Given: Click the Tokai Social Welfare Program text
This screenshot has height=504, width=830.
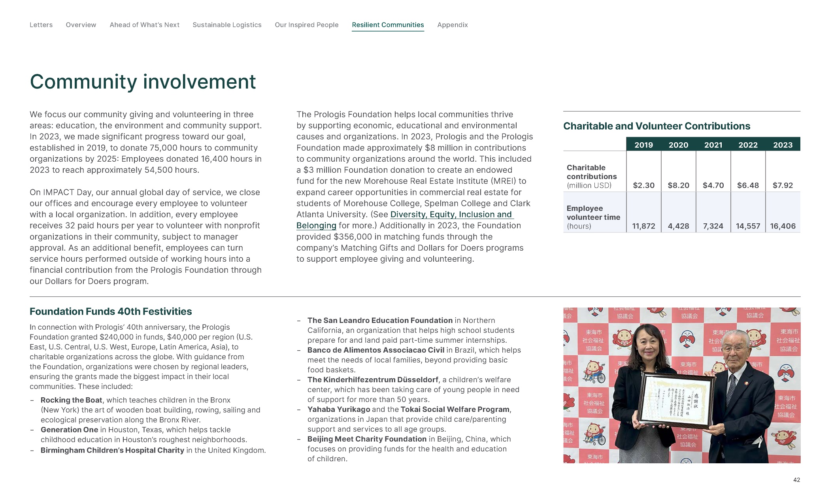Looking at the screenshot, I should pyautogui.click(x=455, y=410).
